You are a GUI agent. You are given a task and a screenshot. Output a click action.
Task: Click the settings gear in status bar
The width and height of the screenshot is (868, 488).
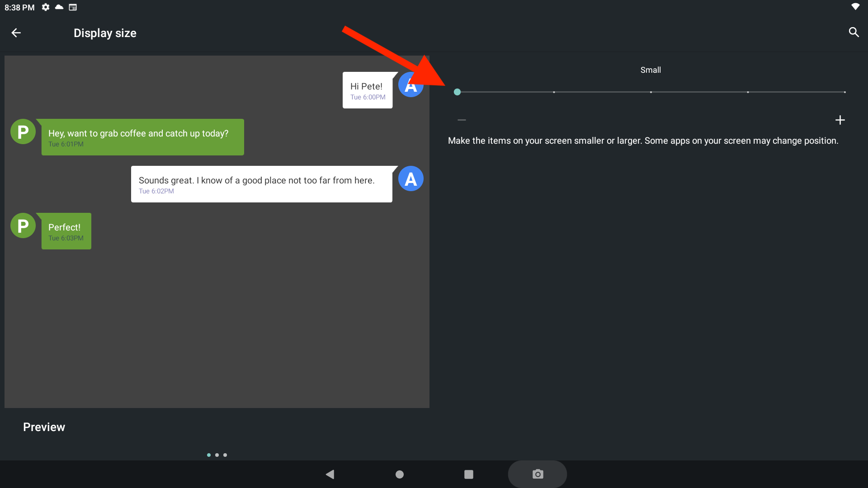pyautogui.click(x=46, y=7)
